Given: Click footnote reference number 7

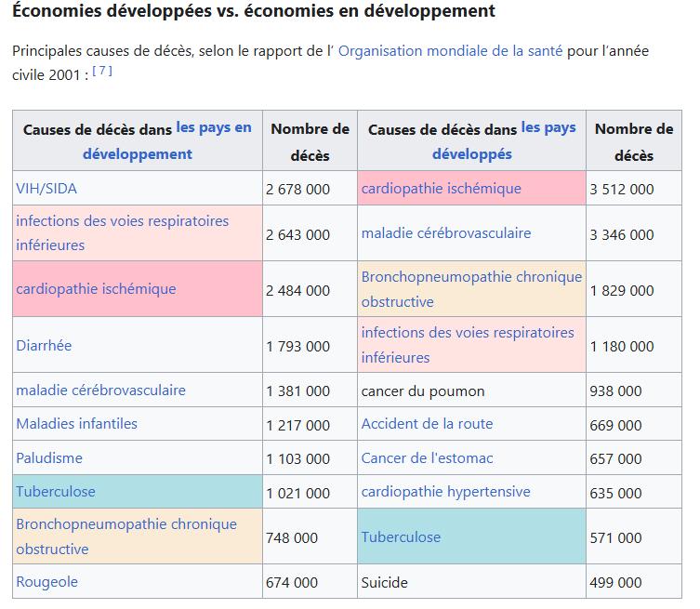Looking at the screenshot, I should point(102,73).
